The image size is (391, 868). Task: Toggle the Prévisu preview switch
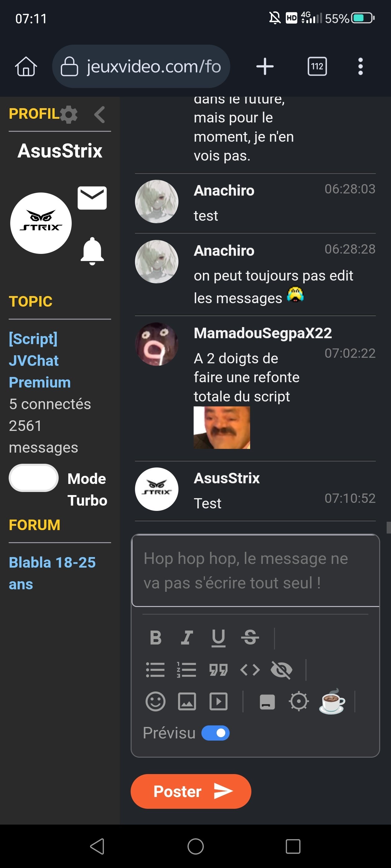(x=215, y=733)
